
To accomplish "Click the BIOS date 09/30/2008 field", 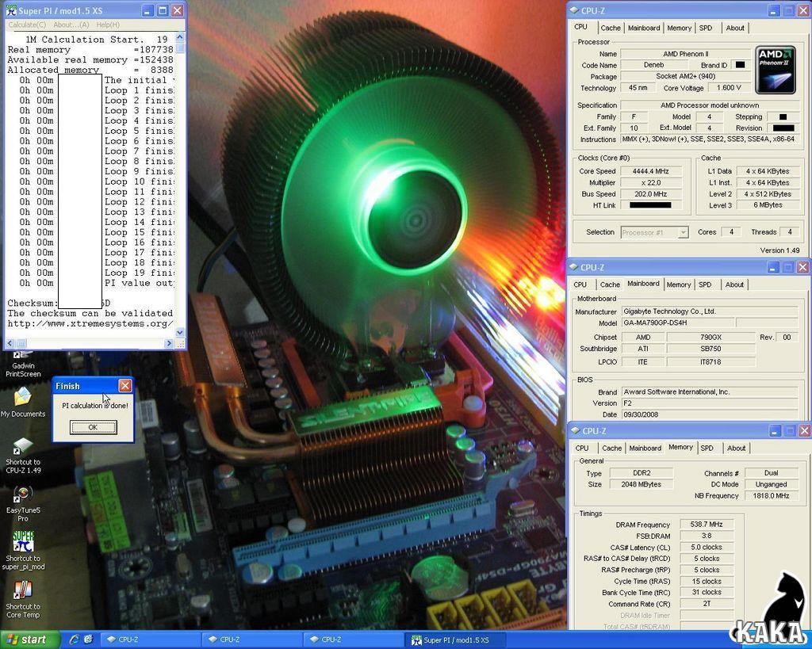I will point(710,414).
